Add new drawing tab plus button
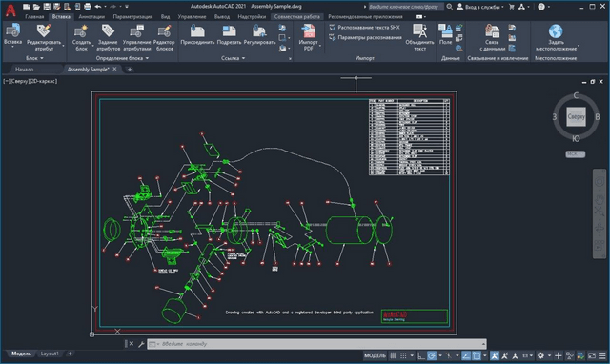 click(130, 70)
